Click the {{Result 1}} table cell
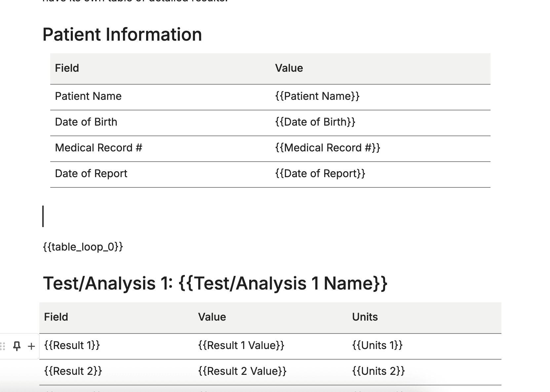The height and width of the screenshot is (392, 550). [72, 345]
